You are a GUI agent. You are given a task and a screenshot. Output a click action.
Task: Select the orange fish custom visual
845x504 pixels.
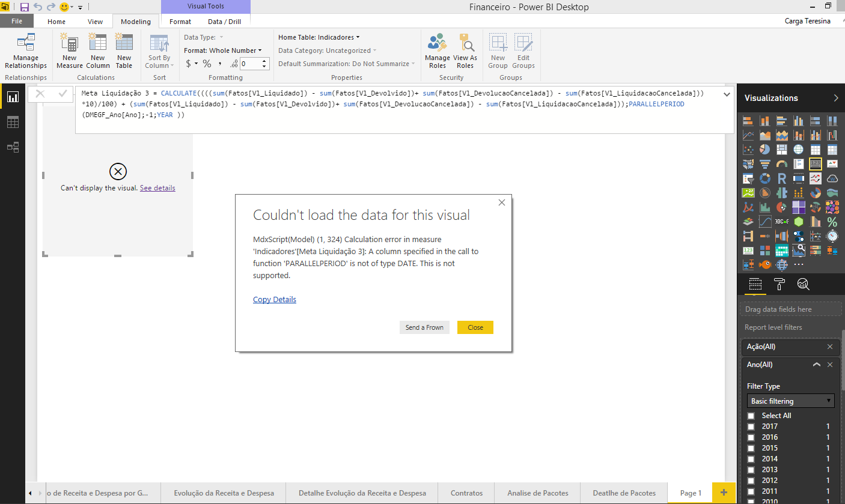[765, 264]
